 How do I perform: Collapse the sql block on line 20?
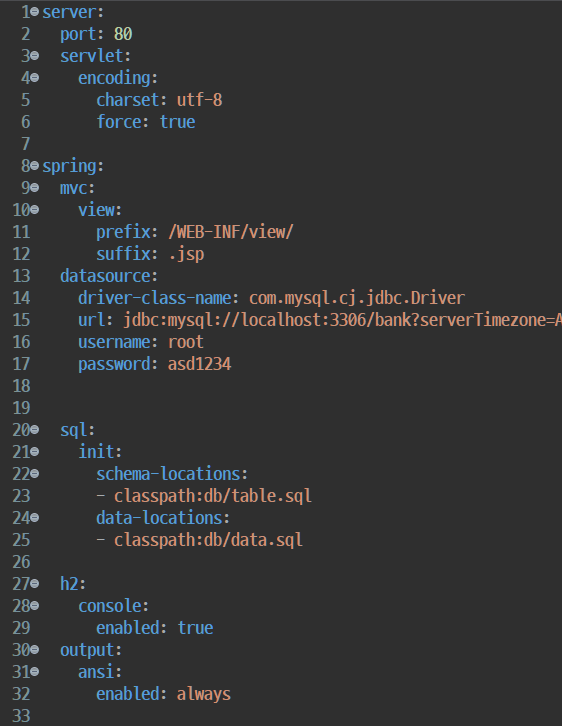click(34, 430)
